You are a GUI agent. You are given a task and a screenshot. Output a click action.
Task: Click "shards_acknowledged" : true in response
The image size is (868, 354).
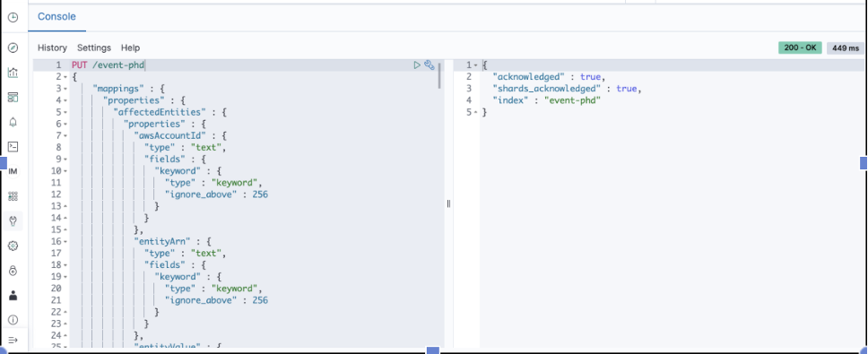click(567, 89)
